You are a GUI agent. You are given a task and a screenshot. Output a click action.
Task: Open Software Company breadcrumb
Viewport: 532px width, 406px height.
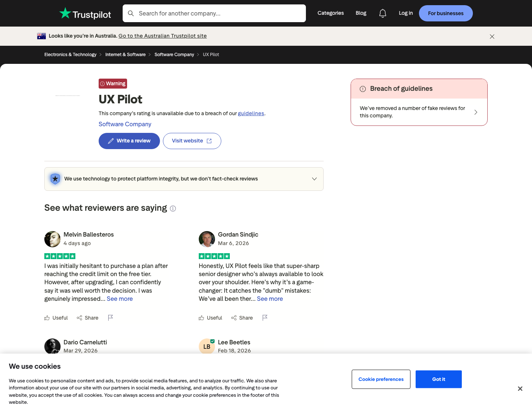point(174,55)
